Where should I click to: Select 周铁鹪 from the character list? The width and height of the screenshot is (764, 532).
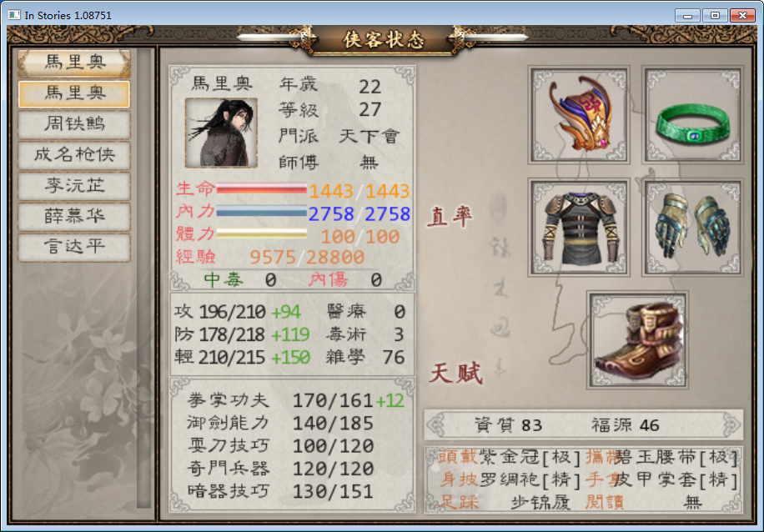(x=74, y=123)
